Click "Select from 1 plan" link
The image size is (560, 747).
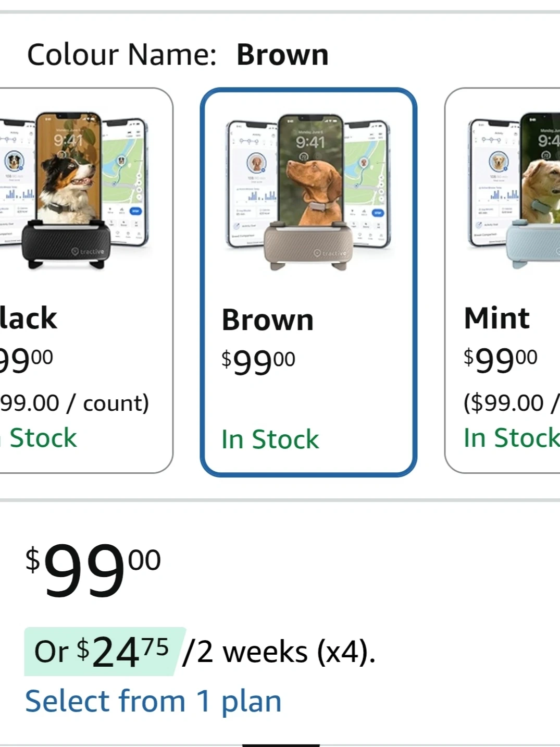153,701
